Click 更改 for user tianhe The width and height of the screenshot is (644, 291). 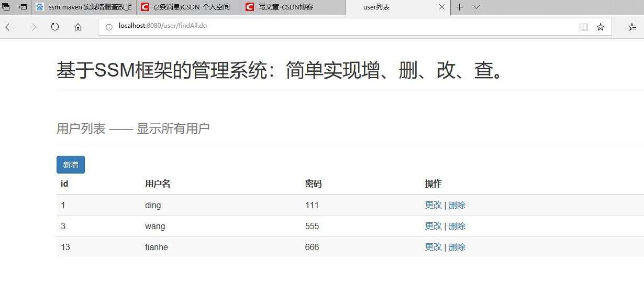[434, 247]
